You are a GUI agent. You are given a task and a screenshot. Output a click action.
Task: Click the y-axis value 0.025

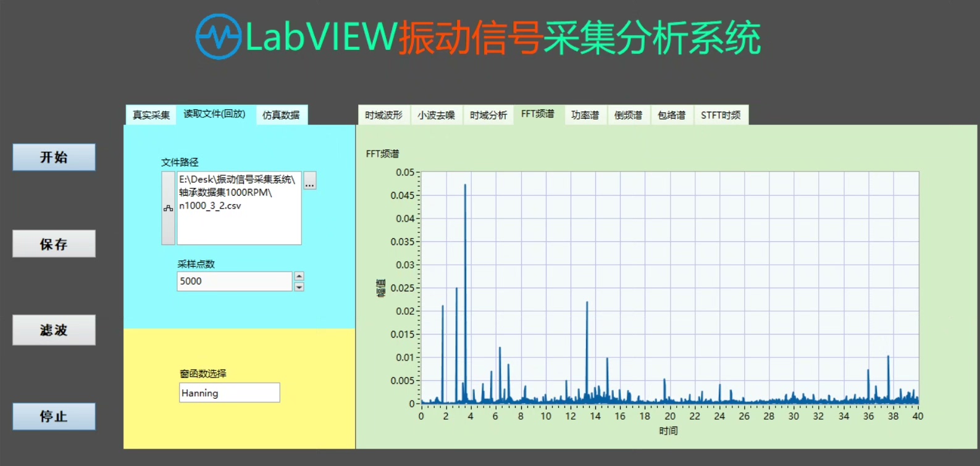(403, 288)
